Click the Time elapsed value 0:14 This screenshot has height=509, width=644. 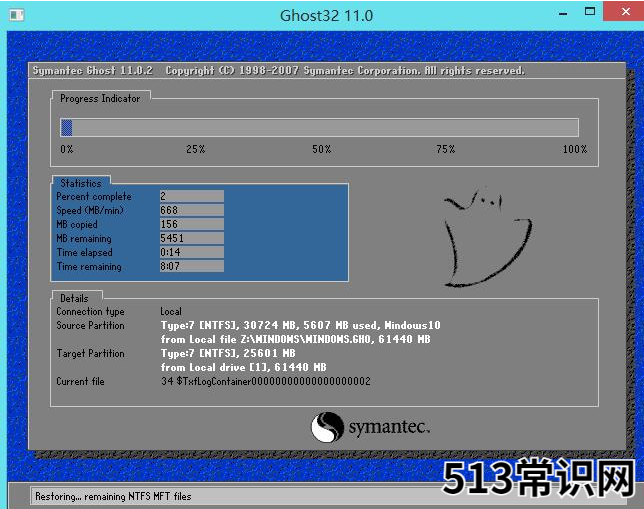192,252
